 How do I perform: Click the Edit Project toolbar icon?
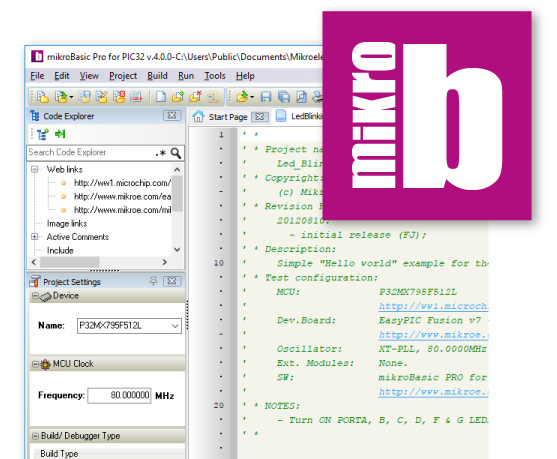[102, 97]
